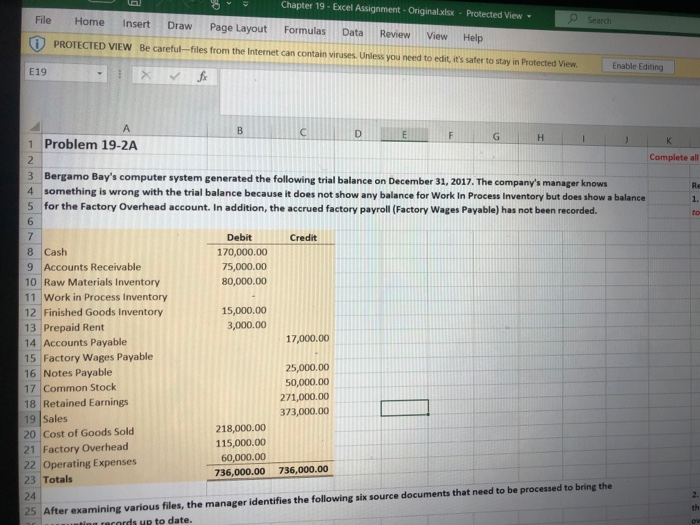Click the 80,000.00 debit cell
700x525 pixels.
(x=244, y=281)
